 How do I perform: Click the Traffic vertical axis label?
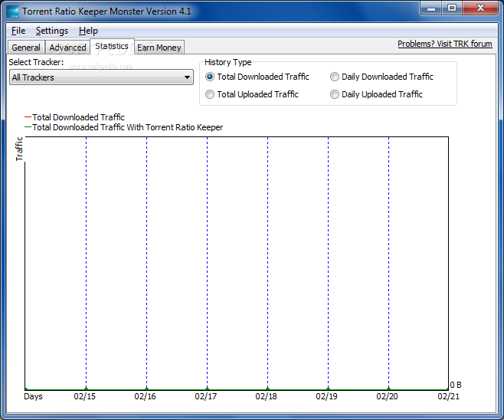coord(19,149)
